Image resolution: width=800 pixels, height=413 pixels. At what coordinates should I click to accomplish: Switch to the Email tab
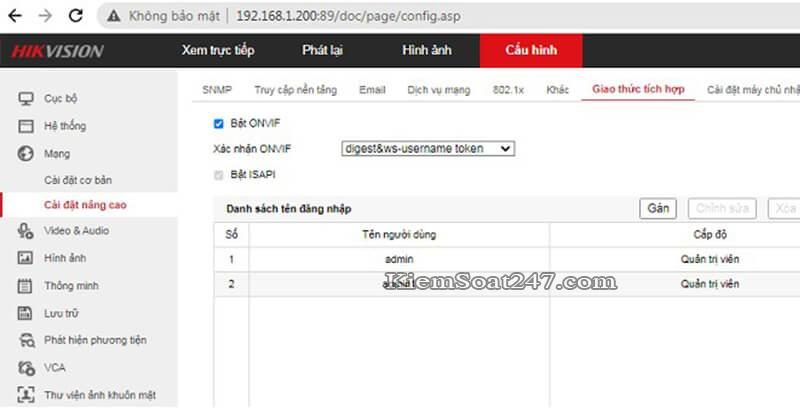[372, 90]
